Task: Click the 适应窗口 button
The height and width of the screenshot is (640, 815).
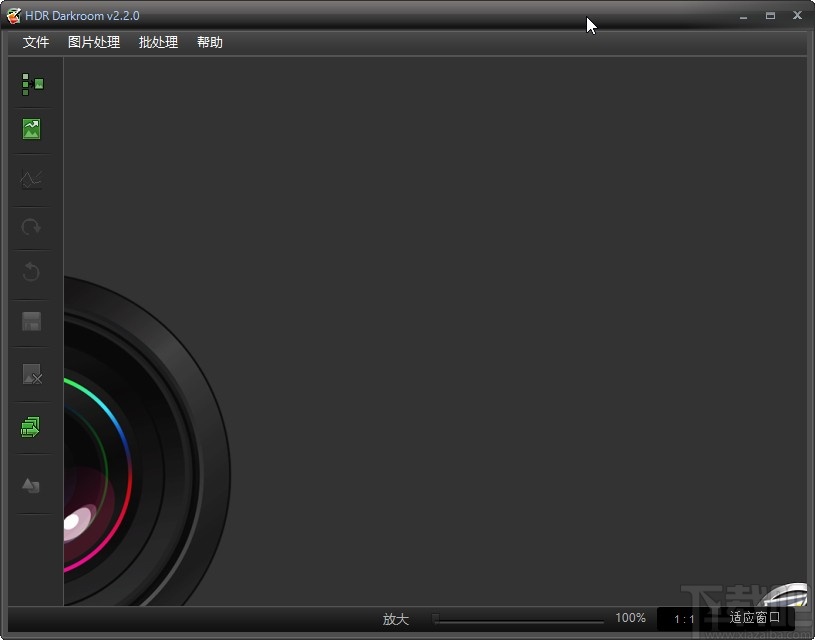Action: (755, 618)
